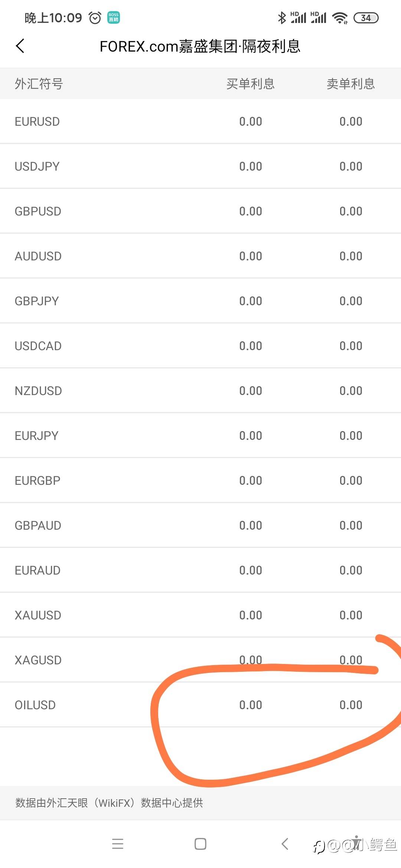
Task: Select the 卖单利息 column header
Action: point(351,84)
